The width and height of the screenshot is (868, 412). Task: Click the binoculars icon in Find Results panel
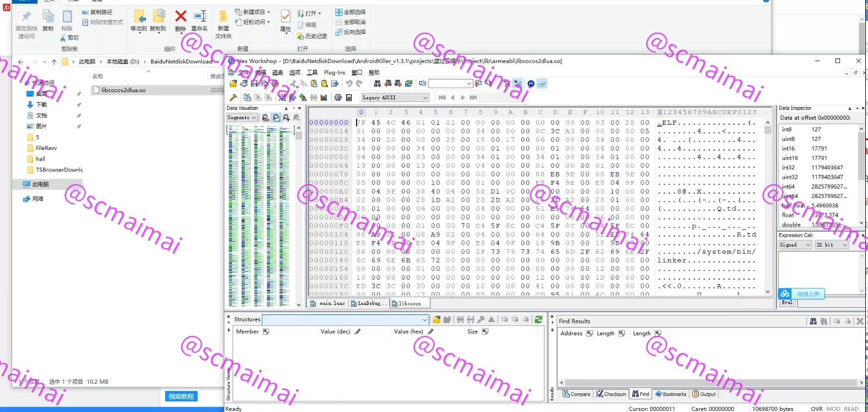click(x=813, y=321)
